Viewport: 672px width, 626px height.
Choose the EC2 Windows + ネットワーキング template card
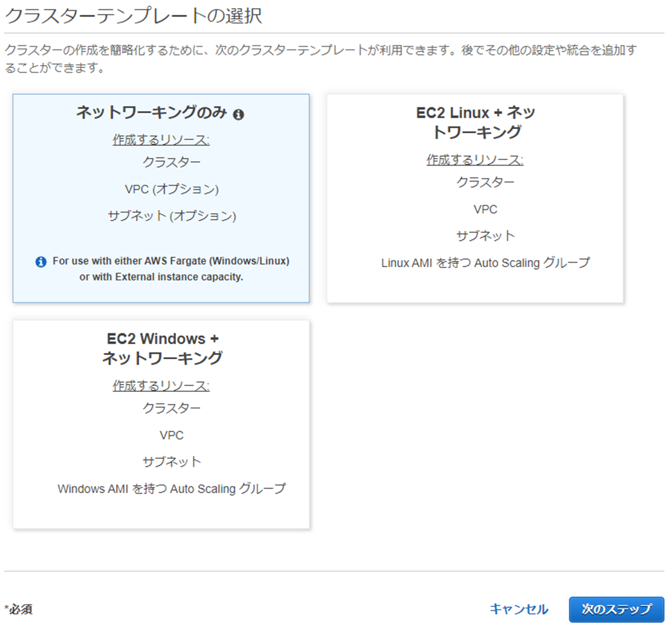coord(161,425)
